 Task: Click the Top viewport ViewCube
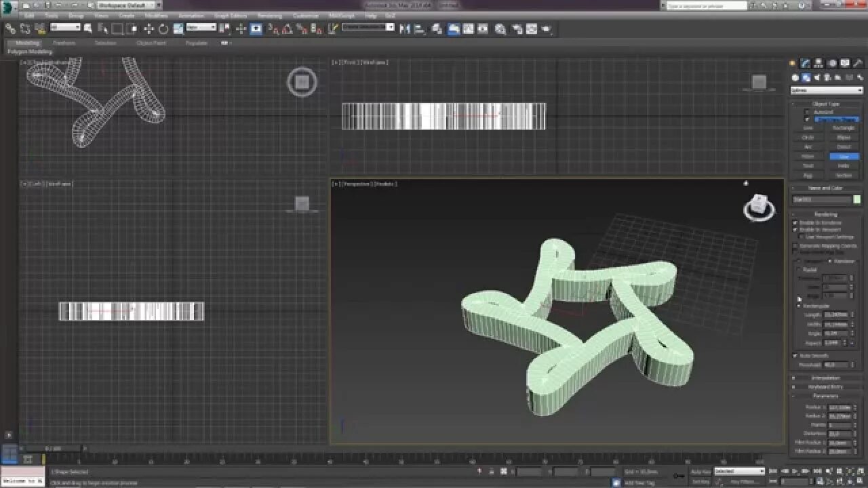(302, 83)
